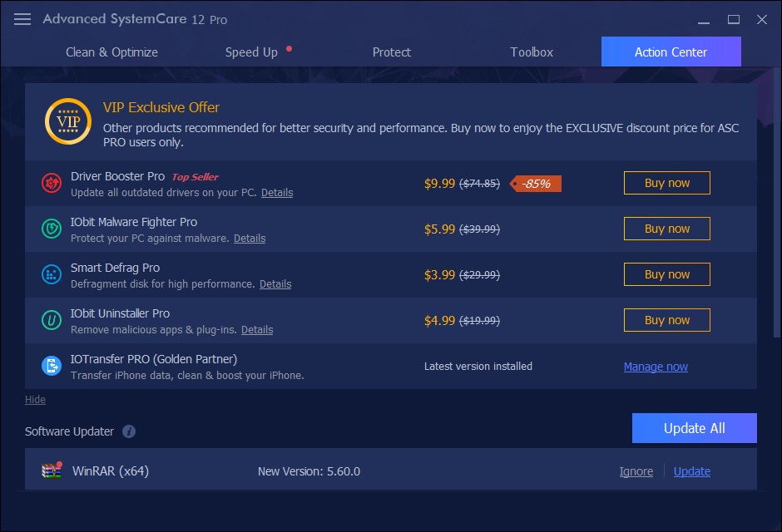Screen dimensions: 782x532
Task: Click the WinRAR archive icon
Action: click(52, 470)
